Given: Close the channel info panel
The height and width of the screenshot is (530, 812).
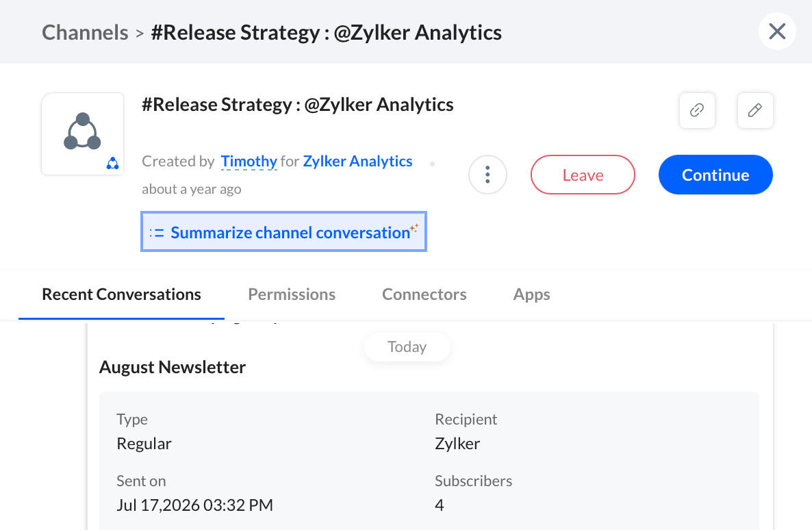Looking at the screenshot, I should pyautogui.click(x=777, y=31).
